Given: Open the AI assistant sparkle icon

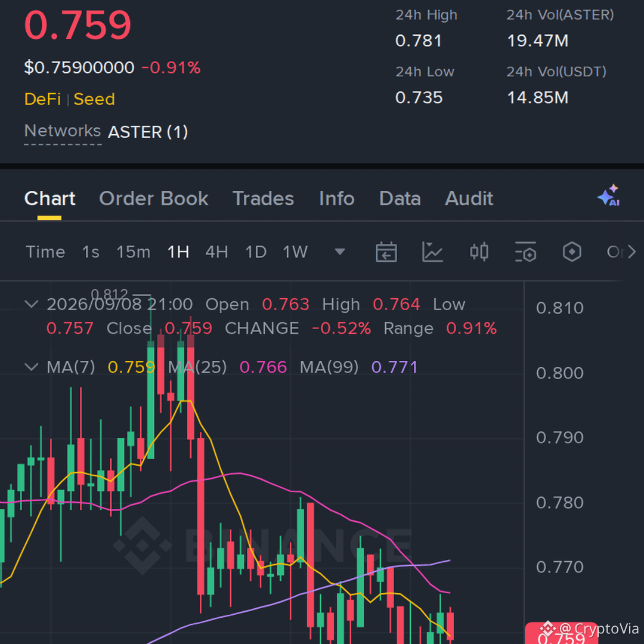Looking at the screenshot, I should [x=609, y=196].
